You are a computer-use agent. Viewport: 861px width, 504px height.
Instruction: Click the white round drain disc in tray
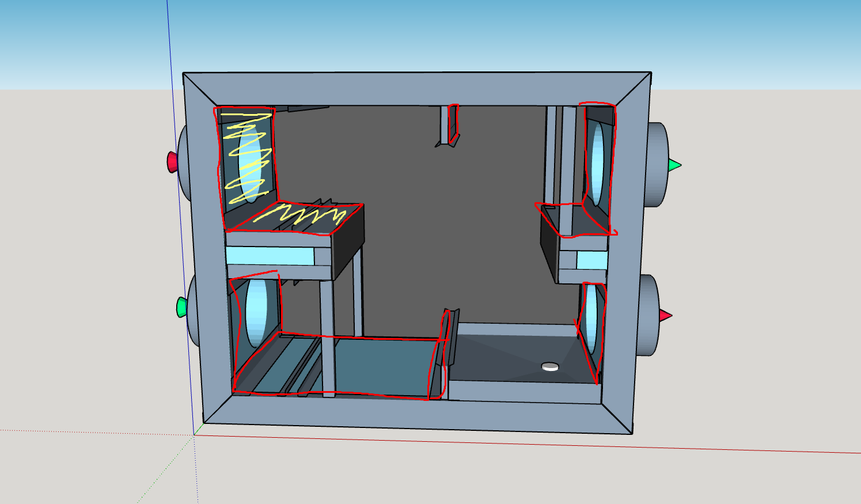point(550,366)
